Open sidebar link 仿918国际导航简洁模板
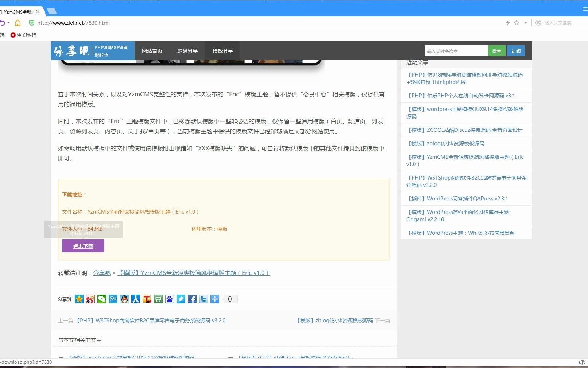The image size is (588, 368). click(x=465, y=78)
